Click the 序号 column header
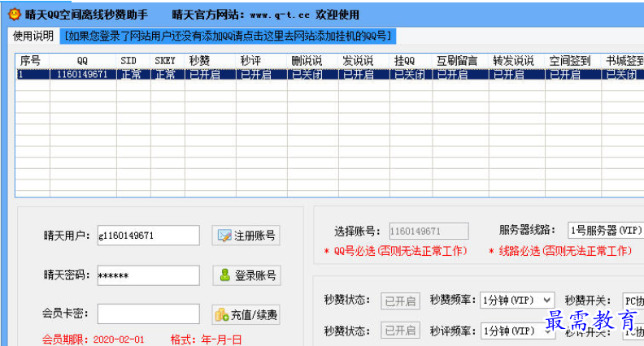The width and height of the screenshot is (644, 346). point(33,61)
